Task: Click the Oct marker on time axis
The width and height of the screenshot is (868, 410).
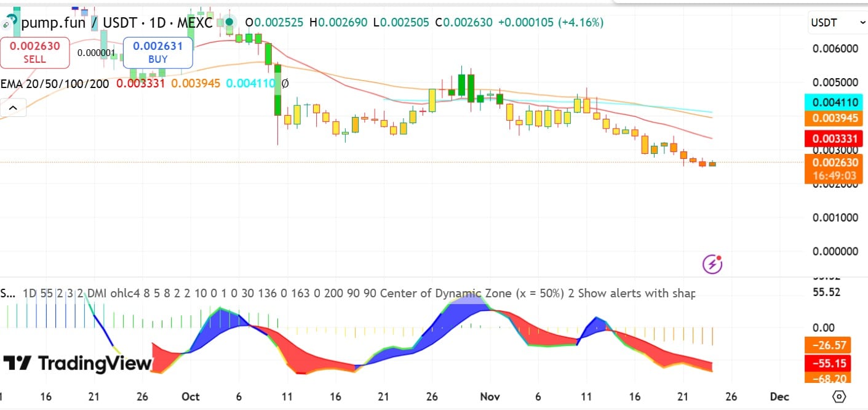Action: click(x=191, y=396)
